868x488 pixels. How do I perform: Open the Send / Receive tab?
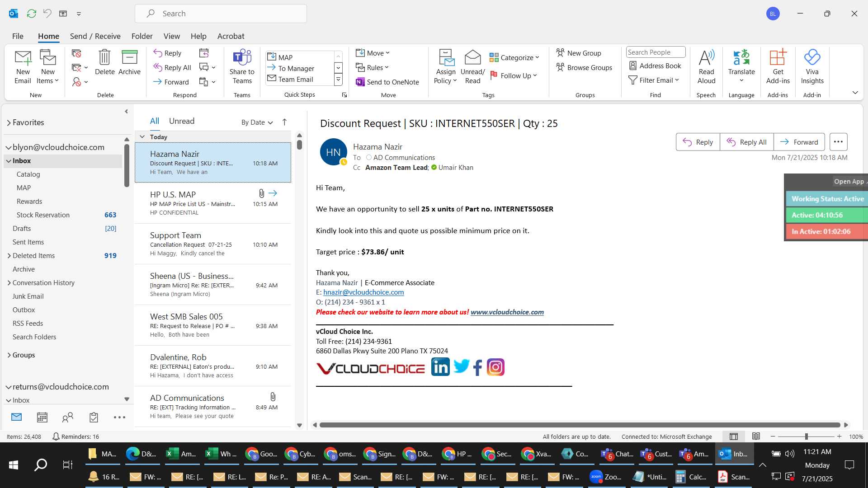(95, 36)
